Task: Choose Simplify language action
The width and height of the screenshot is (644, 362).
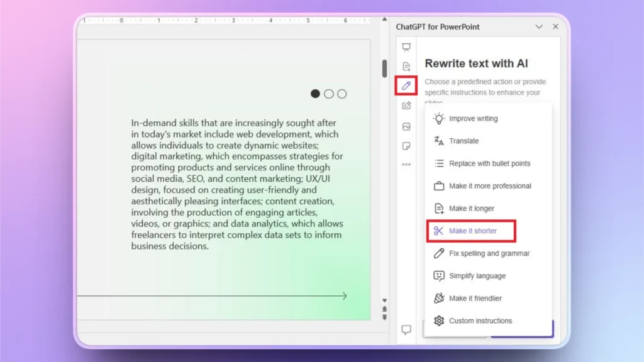Action: point(476,275)
